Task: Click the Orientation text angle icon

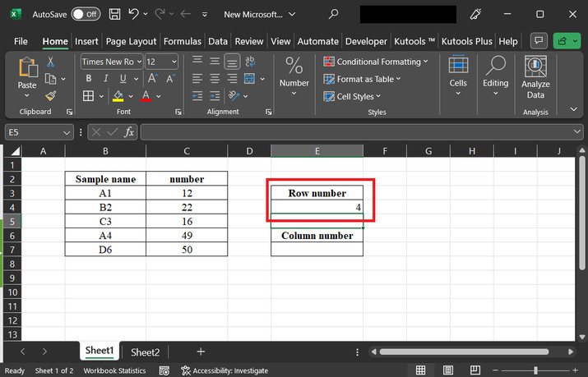Action: click(234, 96)
